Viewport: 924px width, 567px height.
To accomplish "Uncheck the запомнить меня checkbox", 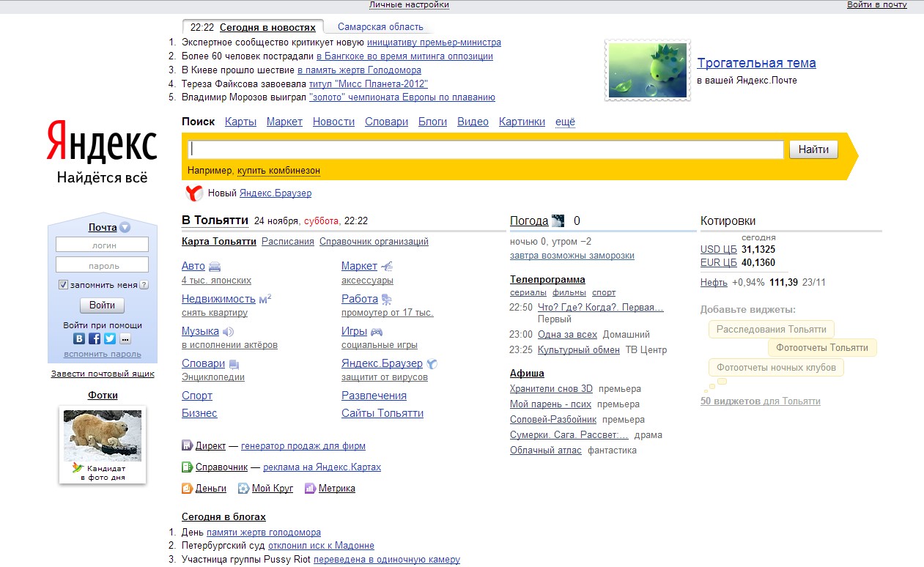I will (63, 285).
